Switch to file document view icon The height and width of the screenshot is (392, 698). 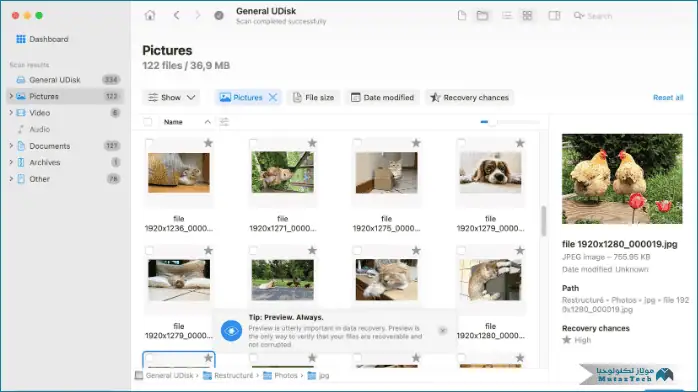pyautogui.click(x=462, y=16)
